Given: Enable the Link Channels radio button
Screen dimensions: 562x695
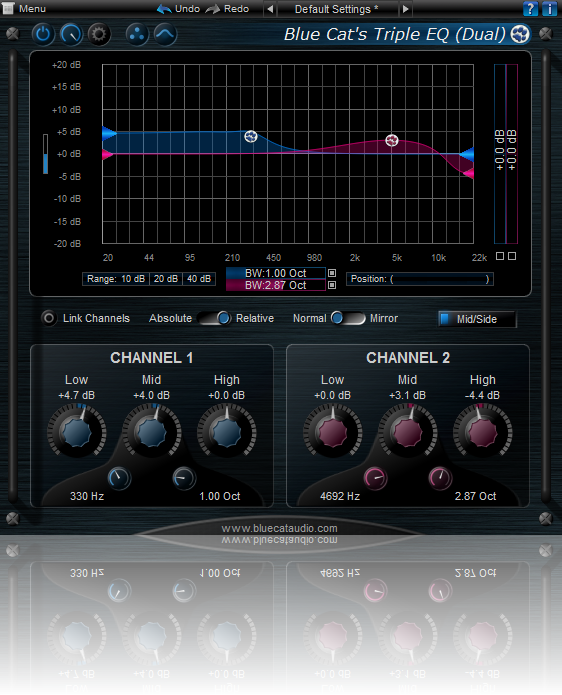Looking at the screenshot, I should [x=49, y=318].
